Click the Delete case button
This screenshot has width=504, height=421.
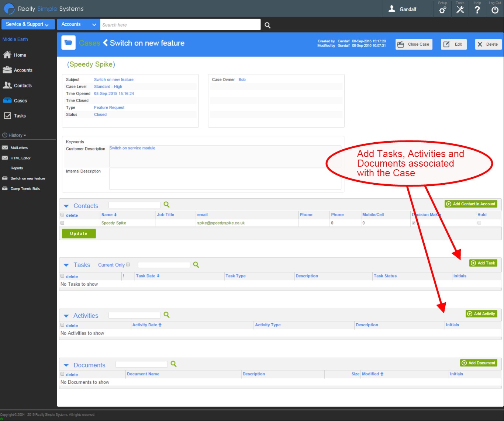(488, 44)
